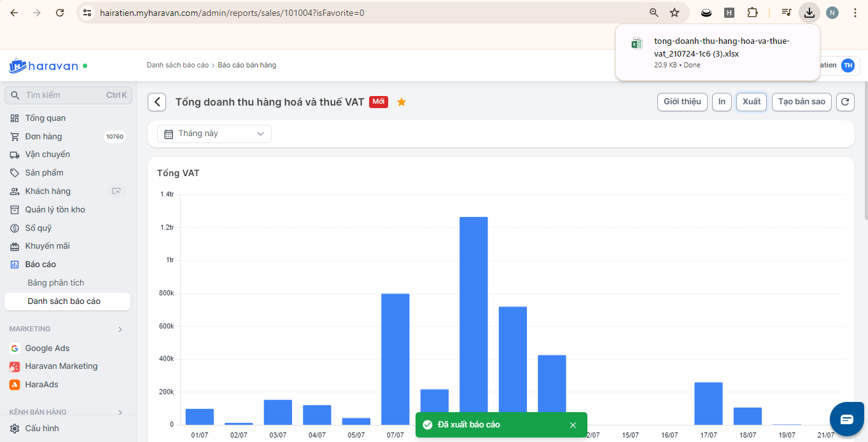Click the browser forward arrow

point(37,13)
